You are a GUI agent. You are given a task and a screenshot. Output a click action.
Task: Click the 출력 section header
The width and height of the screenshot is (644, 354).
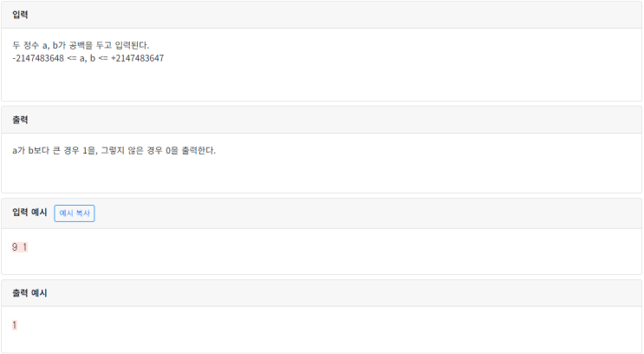pyautogui.click(x=20, y=120)
